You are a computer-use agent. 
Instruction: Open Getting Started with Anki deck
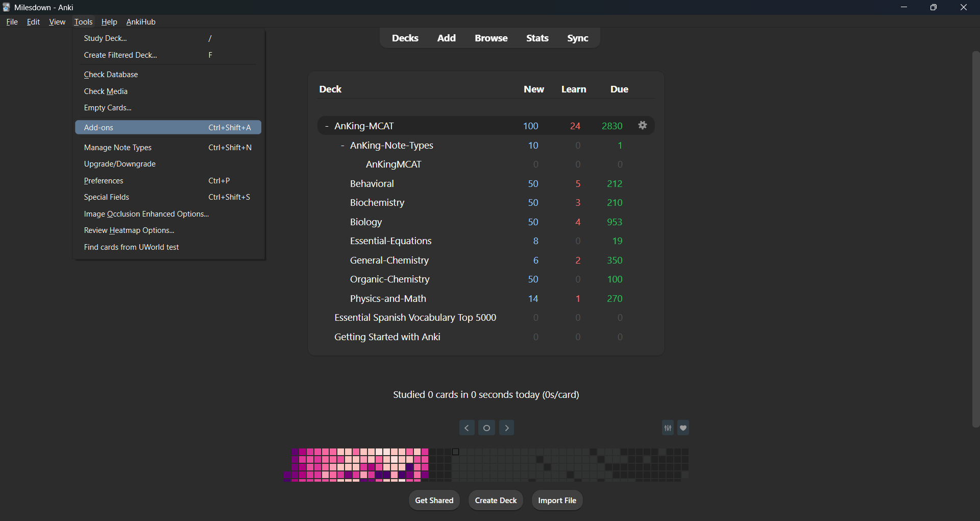coord(387,337)
